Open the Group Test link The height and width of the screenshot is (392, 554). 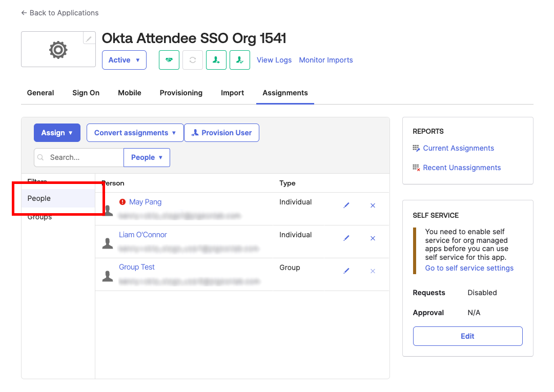(137, 267)
